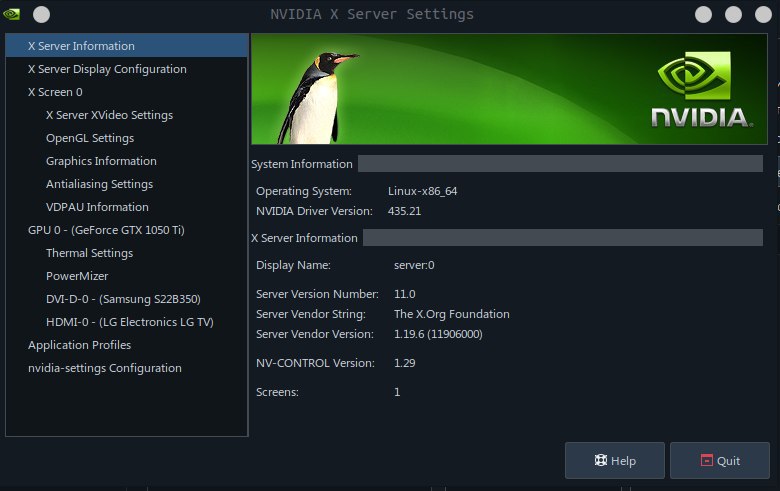Click the System Information section header

click(301, 164)
